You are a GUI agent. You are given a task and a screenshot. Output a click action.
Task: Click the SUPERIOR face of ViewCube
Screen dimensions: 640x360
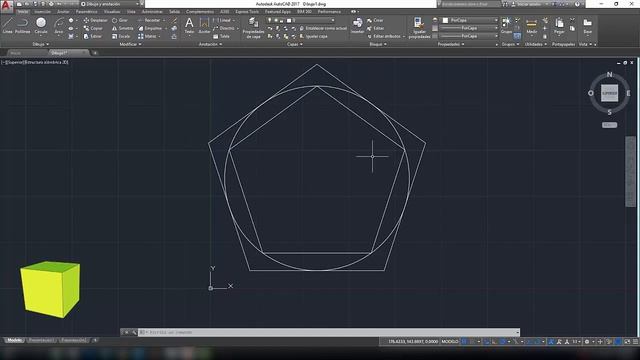[609, 93]
